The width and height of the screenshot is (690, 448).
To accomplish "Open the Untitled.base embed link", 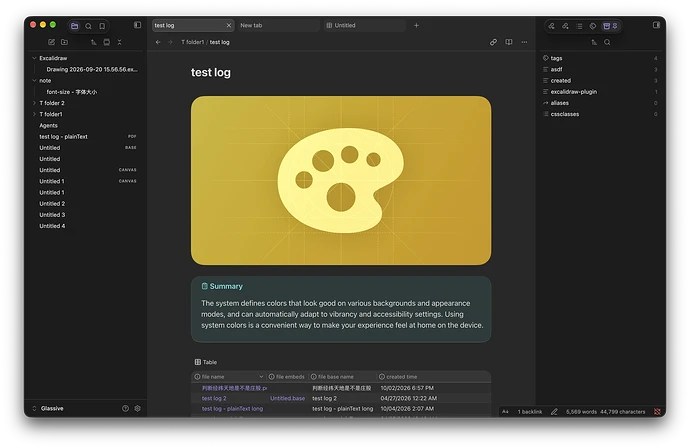I will (287, 398).
